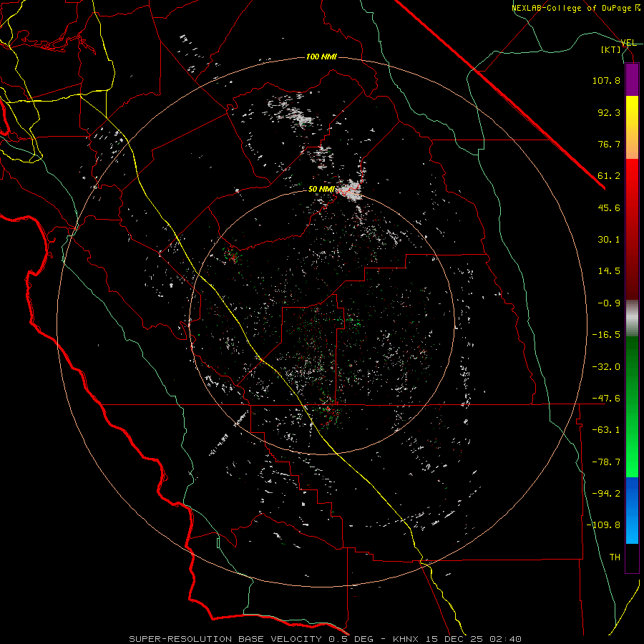Click the [KT] units label

612,50
